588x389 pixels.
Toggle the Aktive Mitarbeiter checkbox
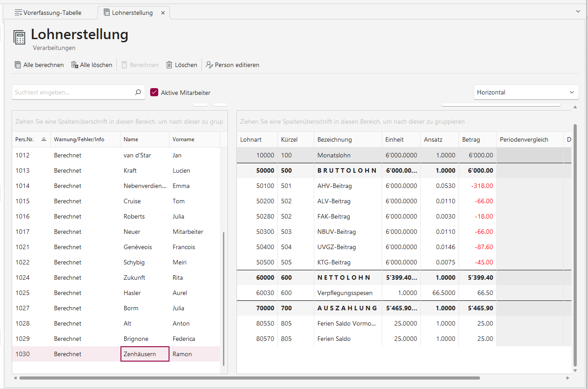tap(154, 92)
